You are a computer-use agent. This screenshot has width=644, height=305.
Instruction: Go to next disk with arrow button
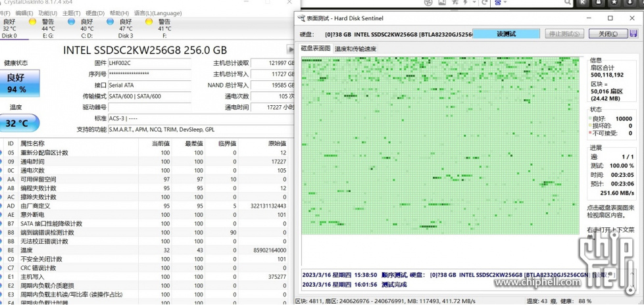point(290,50)
